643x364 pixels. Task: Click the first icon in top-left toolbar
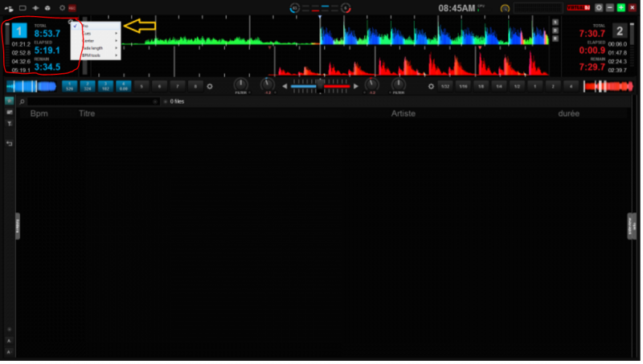click(9, 8)
